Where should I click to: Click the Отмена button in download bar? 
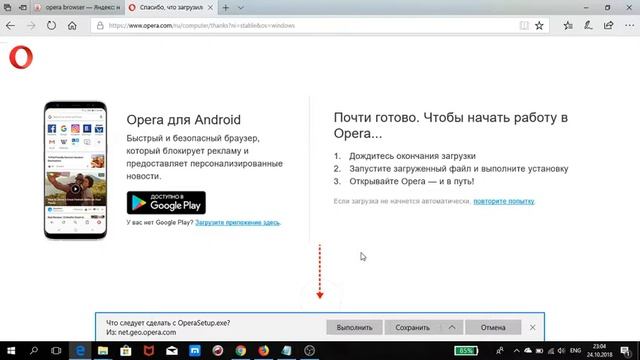pyautogui.click(x=493, y=327)
